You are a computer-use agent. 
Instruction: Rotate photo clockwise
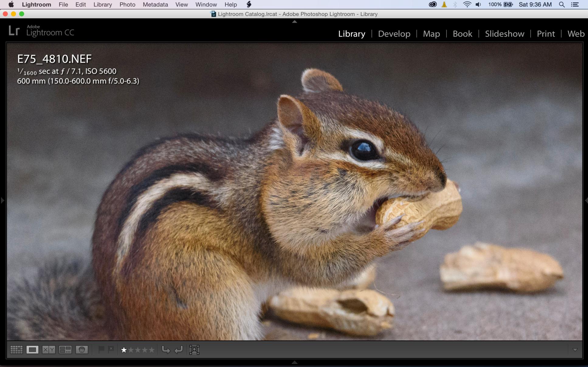[x=179, y=350]
